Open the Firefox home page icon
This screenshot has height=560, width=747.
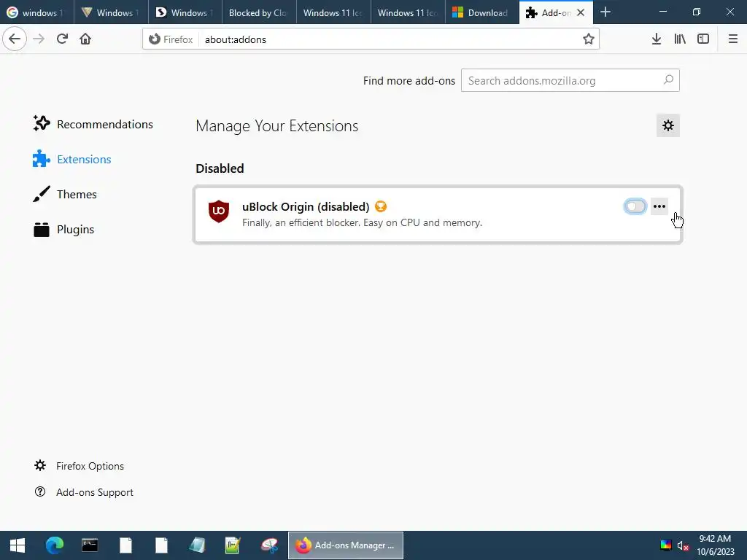coord(85,39)
